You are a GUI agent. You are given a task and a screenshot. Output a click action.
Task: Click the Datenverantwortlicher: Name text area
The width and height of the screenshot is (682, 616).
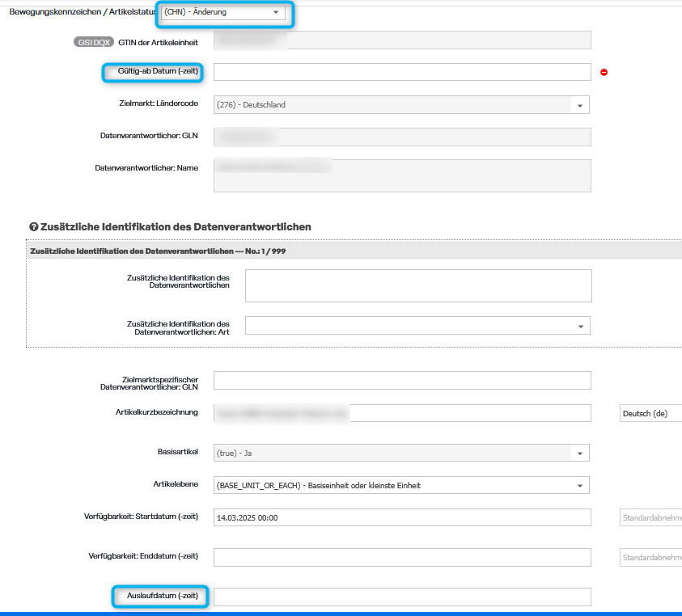tap(402, 175)
